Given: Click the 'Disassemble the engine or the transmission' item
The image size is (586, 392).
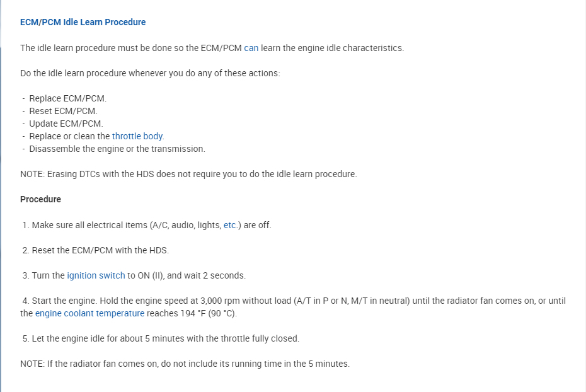Looking at the screenshot, I should (x=117, y=149).
